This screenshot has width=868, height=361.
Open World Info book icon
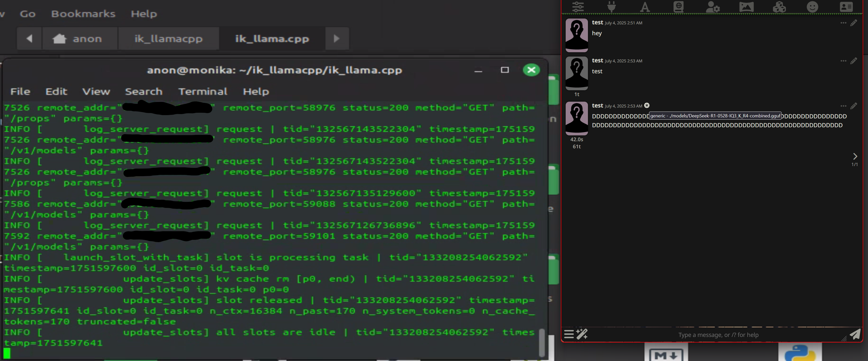point(678,7)
